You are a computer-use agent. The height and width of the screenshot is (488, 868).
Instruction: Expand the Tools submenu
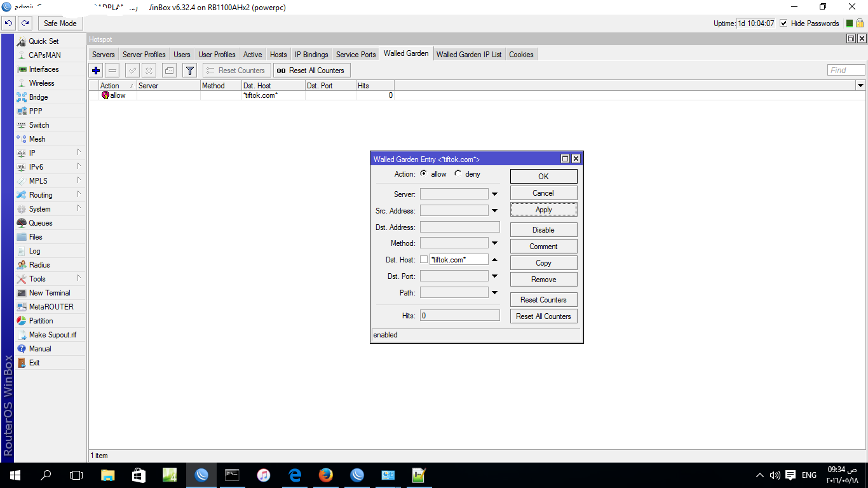pyautogui.click(x=79, y=278)
